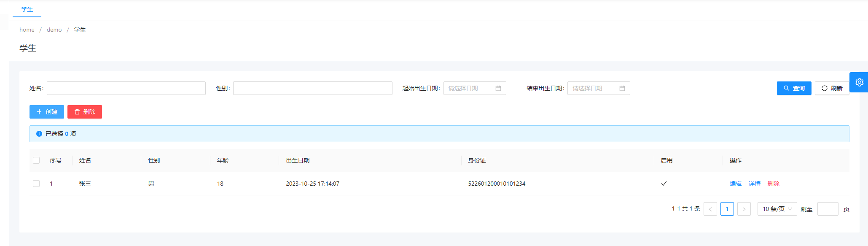Click the 性别 column header
This screenshot has width=868, height=246.
[154, 160]
